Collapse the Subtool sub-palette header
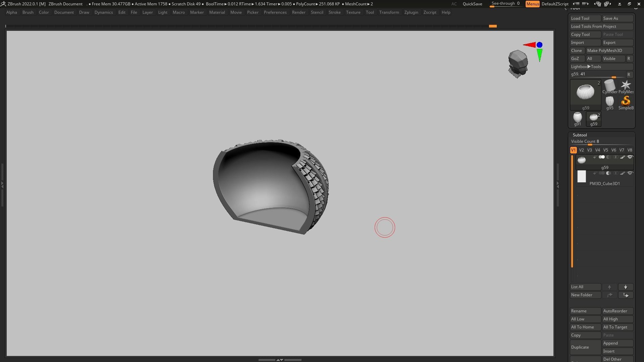This screenshot has width=644, height=362. [x=580, y=135]
